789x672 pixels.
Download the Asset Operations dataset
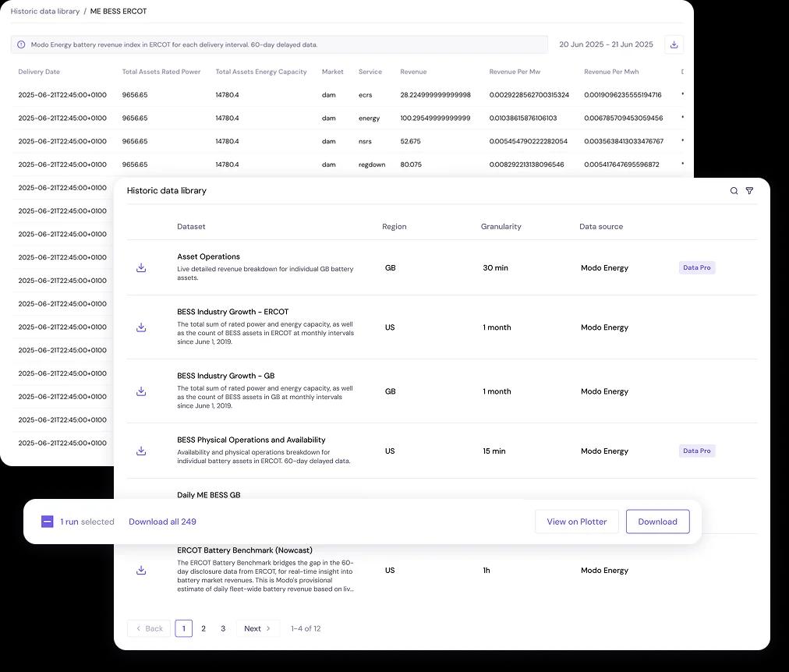pyautogui.click(x=141, y=267)
